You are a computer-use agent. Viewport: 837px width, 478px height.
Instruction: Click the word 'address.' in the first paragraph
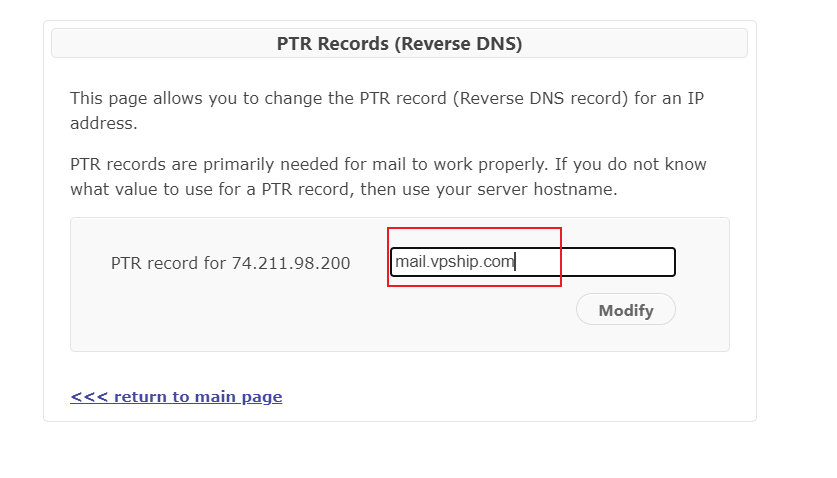pos(104,123)
